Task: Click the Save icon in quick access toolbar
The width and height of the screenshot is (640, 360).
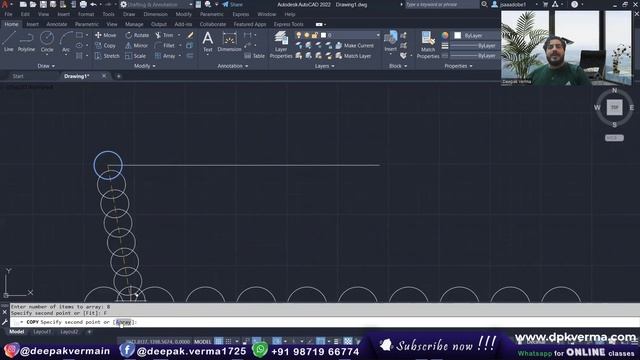Action: click(x=43, y=4)
